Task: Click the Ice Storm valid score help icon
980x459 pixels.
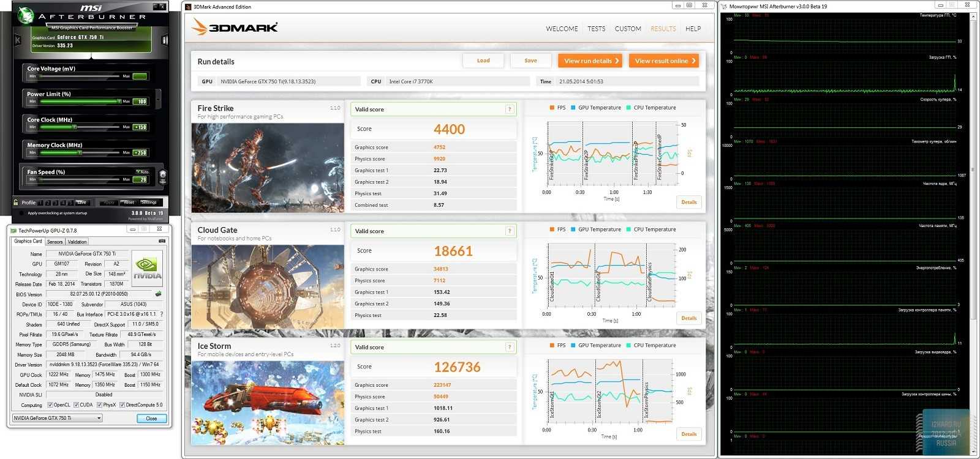Action: [509, 348]
